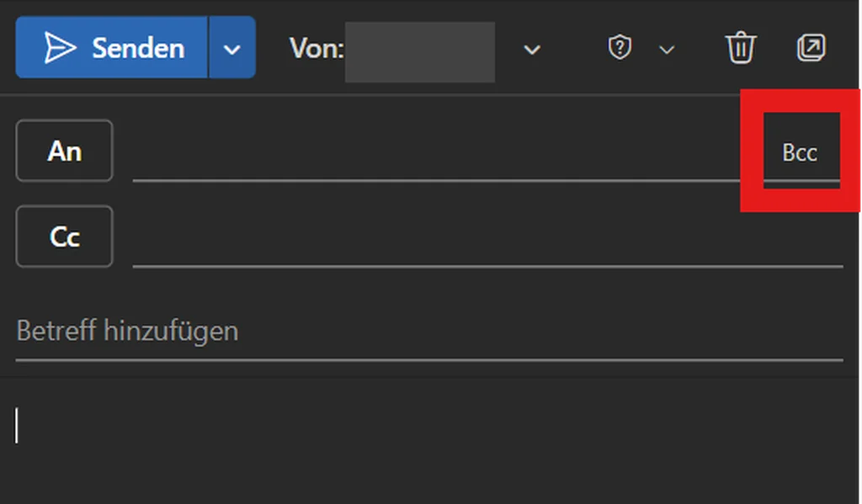Screen dimensions: 862x504
Task: Click the 'Von:' label
Action: 317,48
